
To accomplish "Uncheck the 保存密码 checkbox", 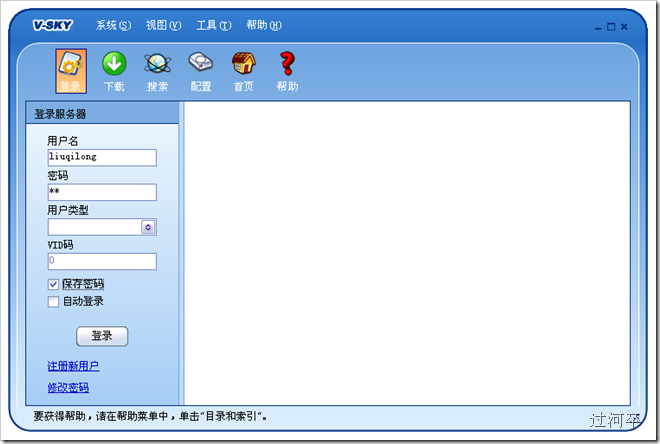I will point(53,284).
